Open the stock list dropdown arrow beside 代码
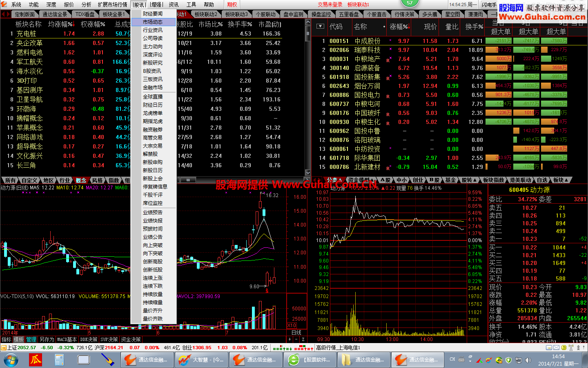The image size is (588, 368). [321, 27]
